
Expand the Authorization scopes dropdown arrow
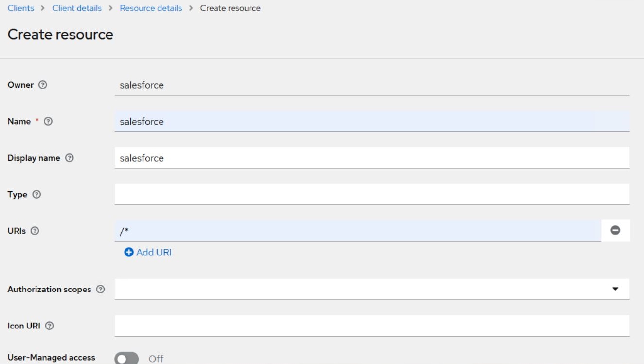click(x=615, y=289)
